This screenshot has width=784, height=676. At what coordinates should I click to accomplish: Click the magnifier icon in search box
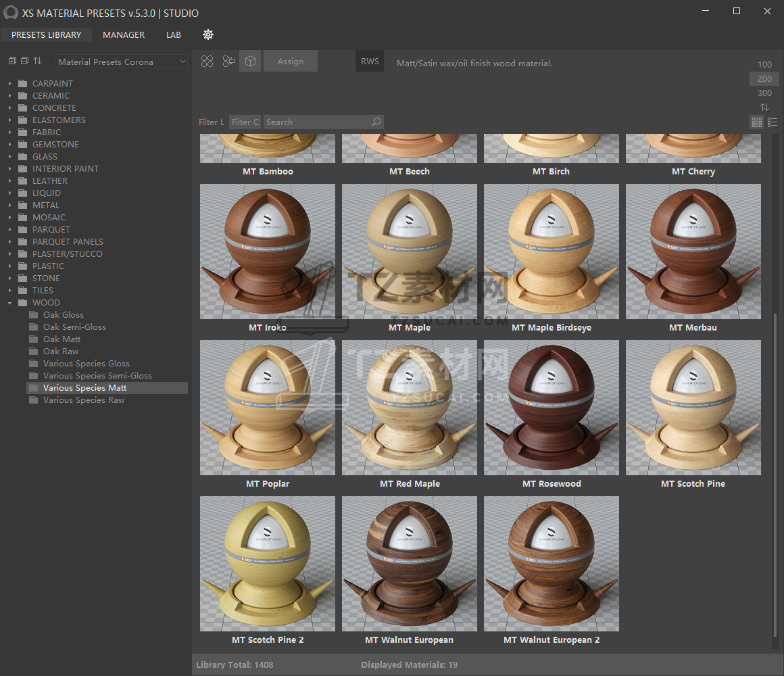(376, 122)
